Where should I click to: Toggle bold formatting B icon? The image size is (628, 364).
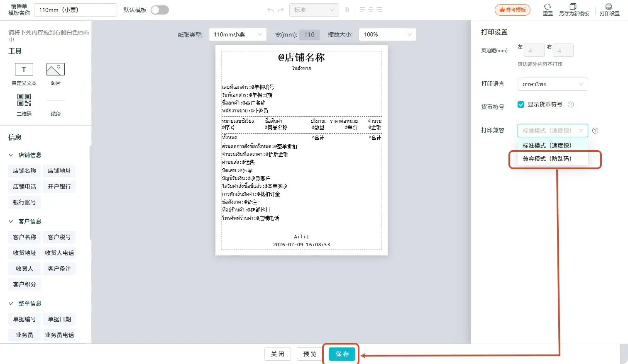coord(347,10)
